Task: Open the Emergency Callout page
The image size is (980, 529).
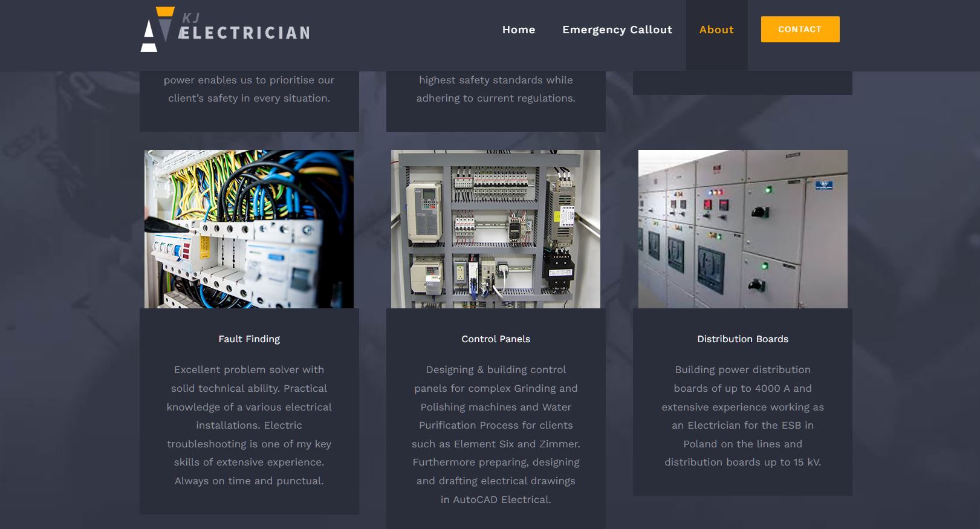Action: (x=617, y=30)
